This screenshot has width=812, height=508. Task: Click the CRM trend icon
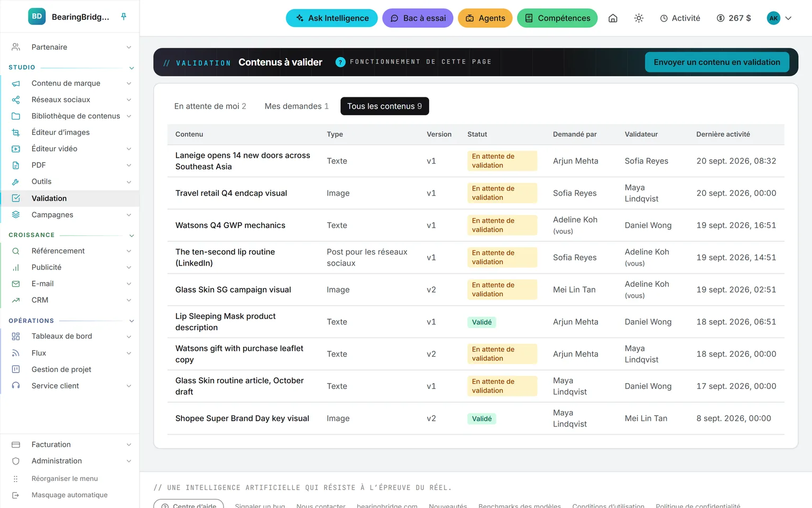(x=16, y=300)
